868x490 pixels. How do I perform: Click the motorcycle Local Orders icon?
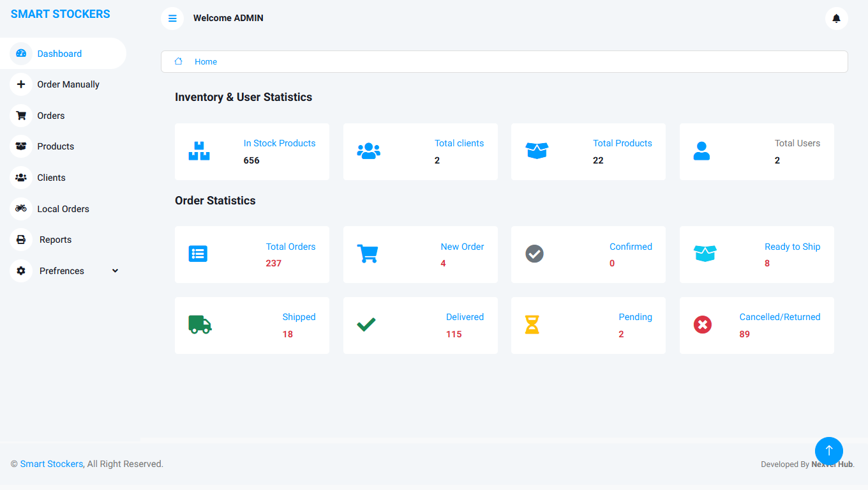click(x=21, y=208)
